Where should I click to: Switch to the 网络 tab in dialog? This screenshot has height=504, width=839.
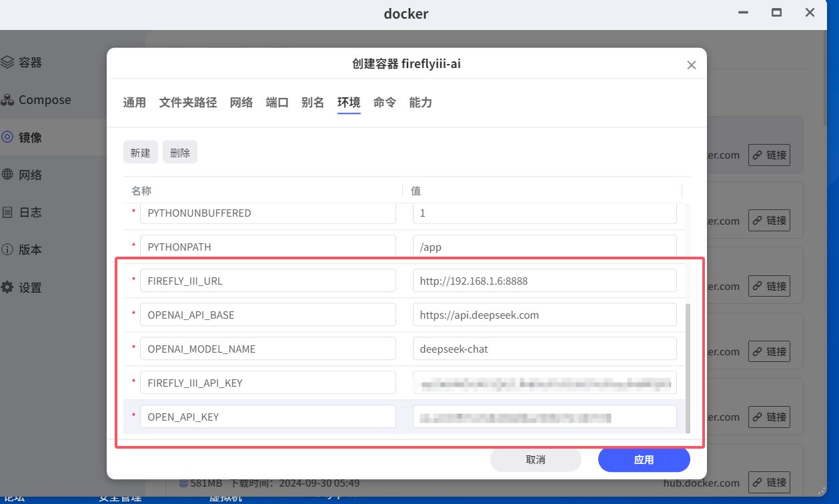point(241,103)
